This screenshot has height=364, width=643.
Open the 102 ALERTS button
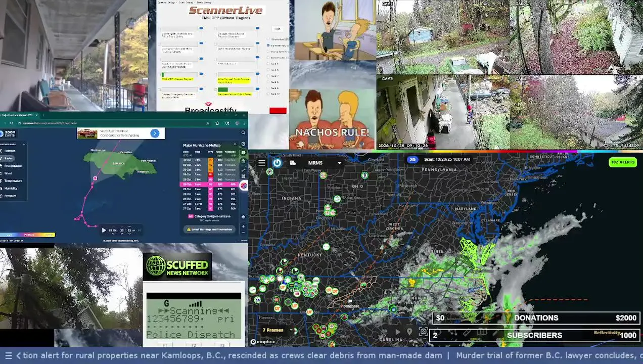623,162
